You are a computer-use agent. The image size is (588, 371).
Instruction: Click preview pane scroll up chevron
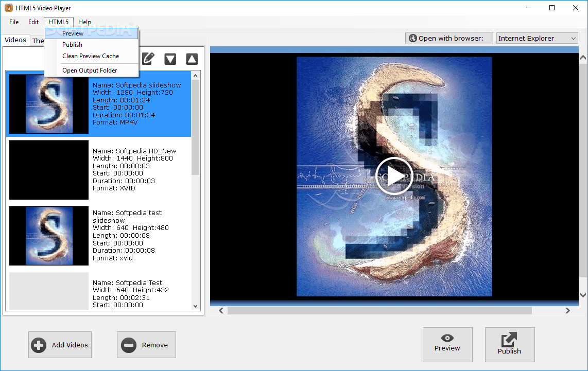click(583, 58)
